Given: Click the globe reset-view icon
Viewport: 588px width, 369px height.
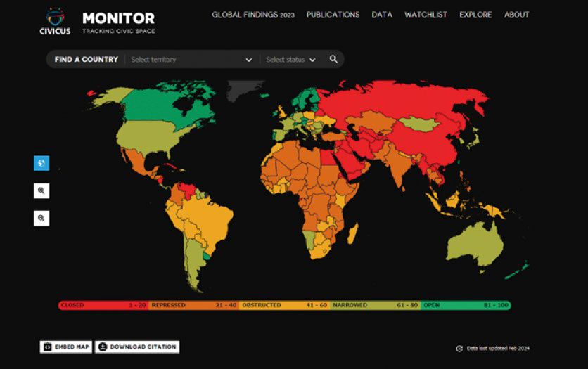Looking at the screenshot, I should pyautogui.click(x=41, y=163).
